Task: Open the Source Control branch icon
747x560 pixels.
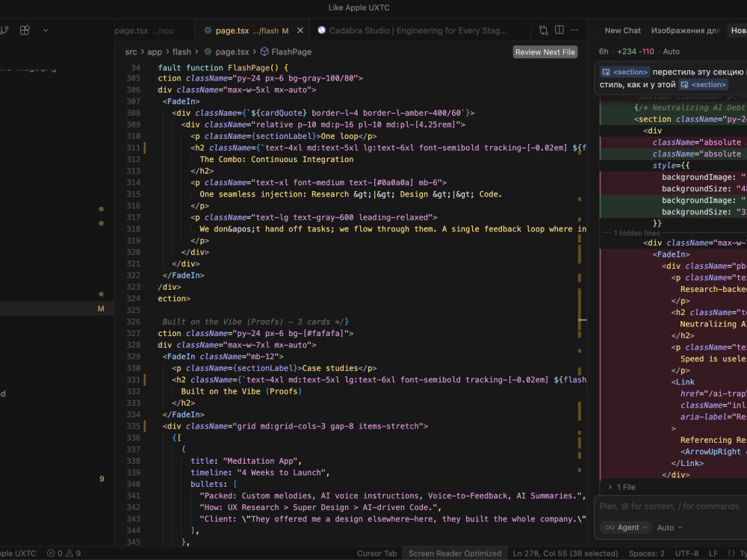Action: click(x=4, y=31)
